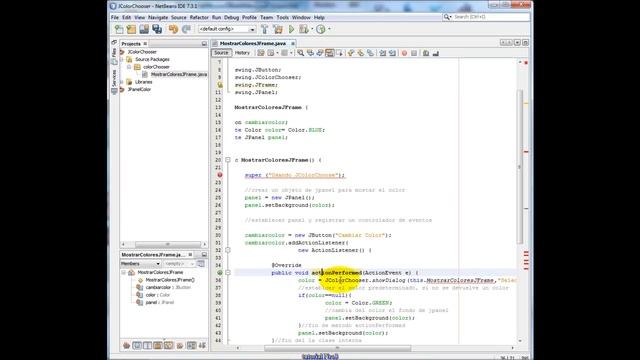The height and width of the screenshot is (360, 640).
Task: Click the Next Bookmark icon
Action: click(x=360, y=53)
